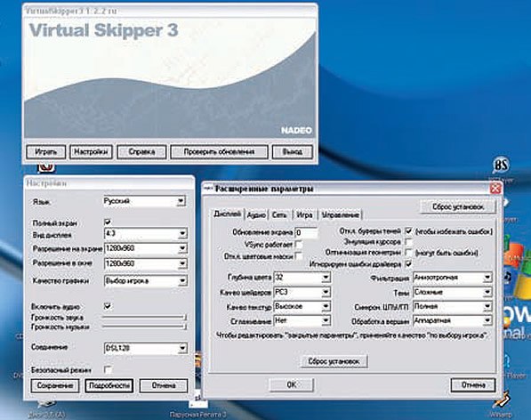The width and height of the screenshot is (531, 420).
Task: Switch to the Аудио tab
Action: [x=256, y=215]
